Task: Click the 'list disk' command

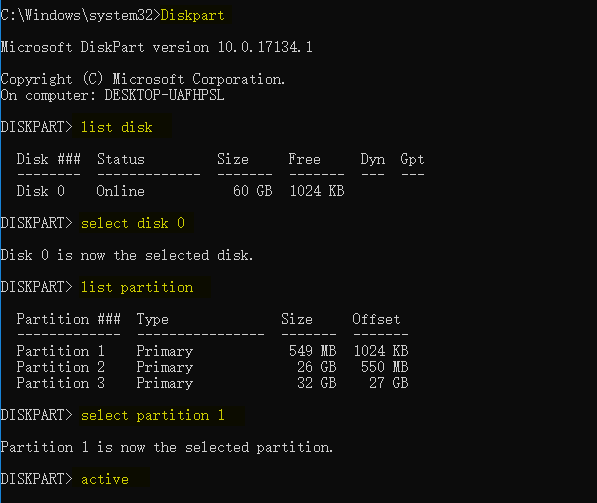Action: [x=117, y=127]
